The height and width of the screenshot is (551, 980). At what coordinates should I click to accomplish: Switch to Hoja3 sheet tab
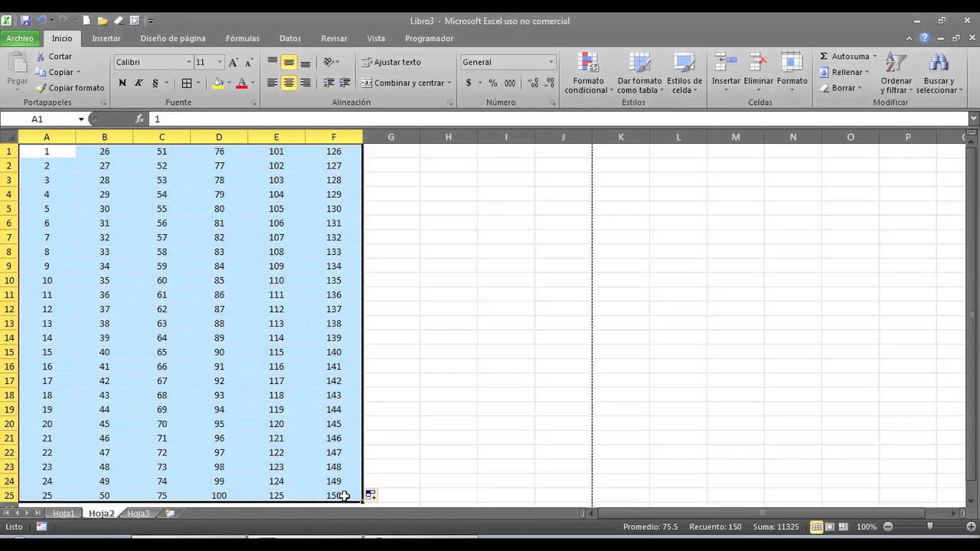[x=139, y=514]
